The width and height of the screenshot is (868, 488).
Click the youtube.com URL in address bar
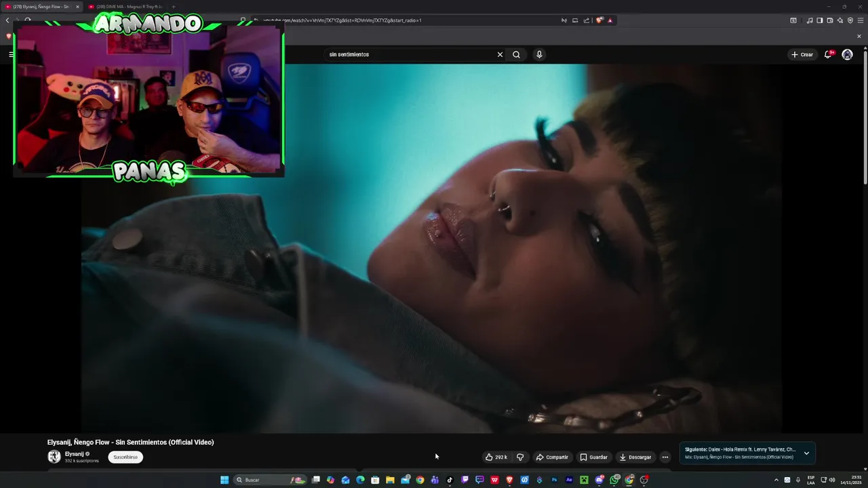click(x=342, y=20)
